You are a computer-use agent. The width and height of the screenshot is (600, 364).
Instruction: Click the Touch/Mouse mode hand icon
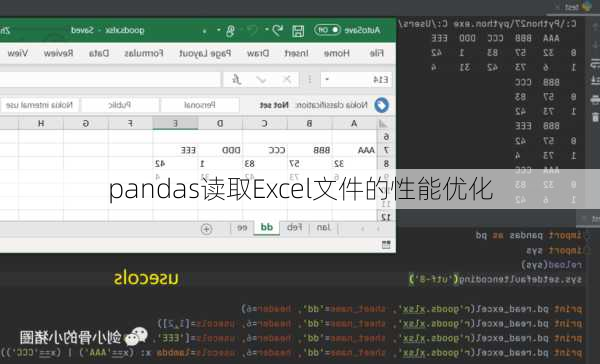pyautogui.click(x=230, y=31)
